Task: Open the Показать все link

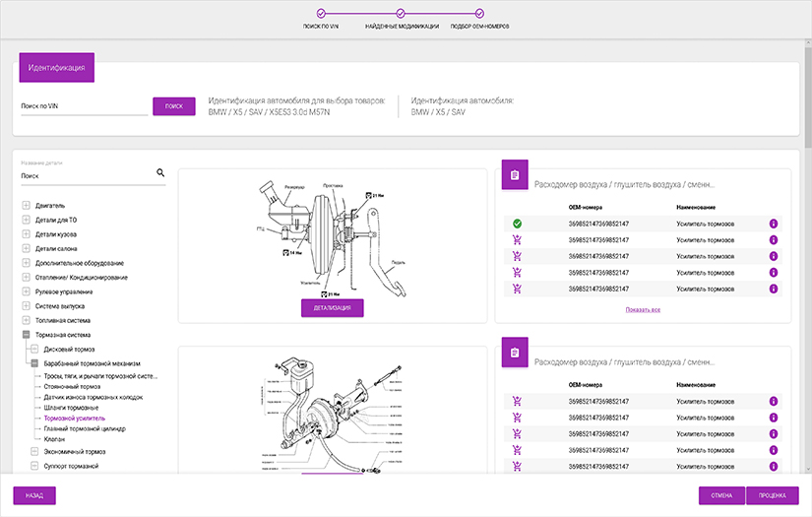Action: pyautogui.click(x=643, y=310)
